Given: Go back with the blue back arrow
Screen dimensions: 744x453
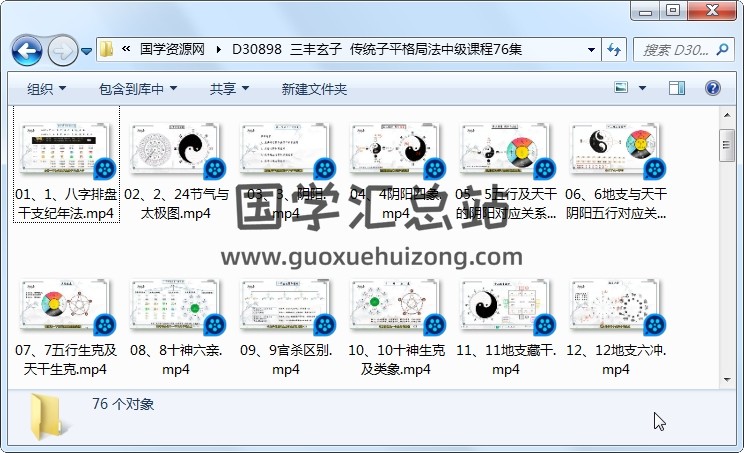Looking at the screenshot, I should pyautogui.click(x=27, y=50).
